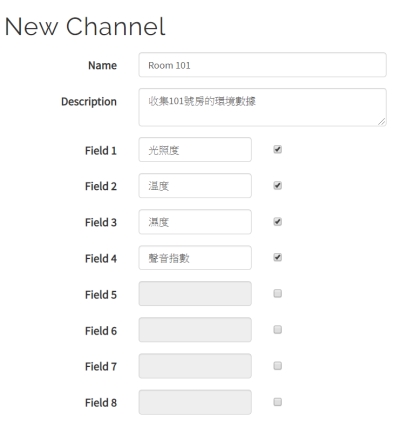Screen dimensions: 394x421
Task: Click the disabled Field 7 input box
Action: 195,366
